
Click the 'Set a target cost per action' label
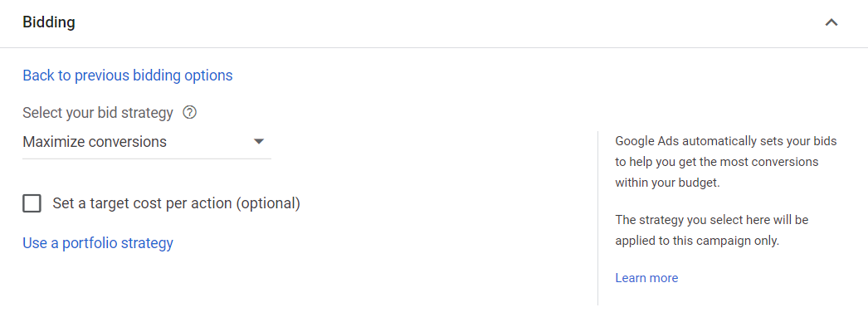pyautogui.click(x=176, y=203)
